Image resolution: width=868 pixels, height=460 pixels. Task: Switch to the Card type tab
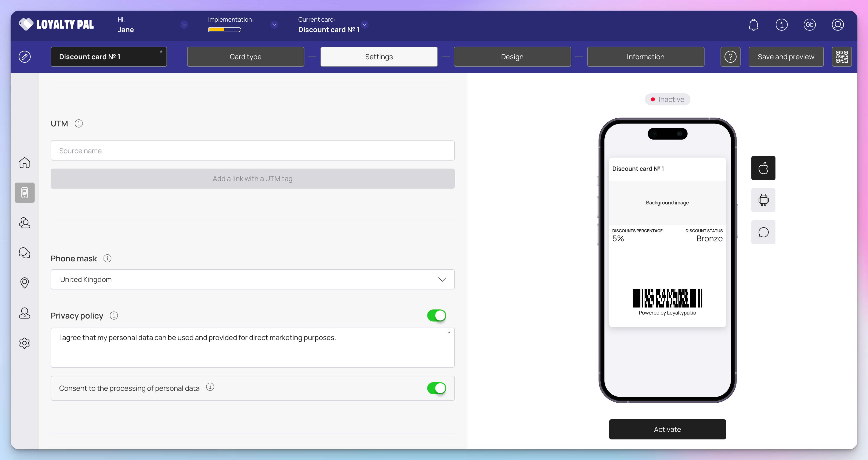(245, 57)
